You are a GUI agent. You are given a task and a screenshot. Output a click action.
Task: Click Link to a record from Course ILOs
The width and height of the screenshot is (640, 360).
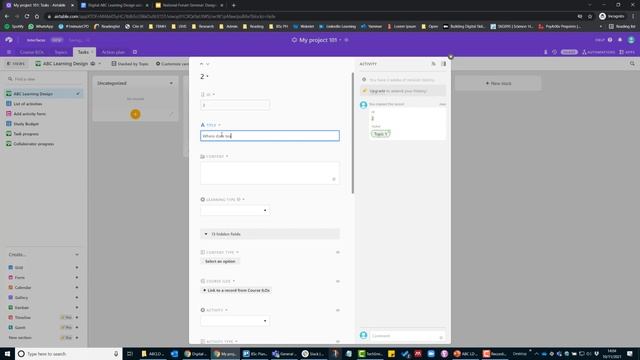pyautogui.click(x=236, y=290)
